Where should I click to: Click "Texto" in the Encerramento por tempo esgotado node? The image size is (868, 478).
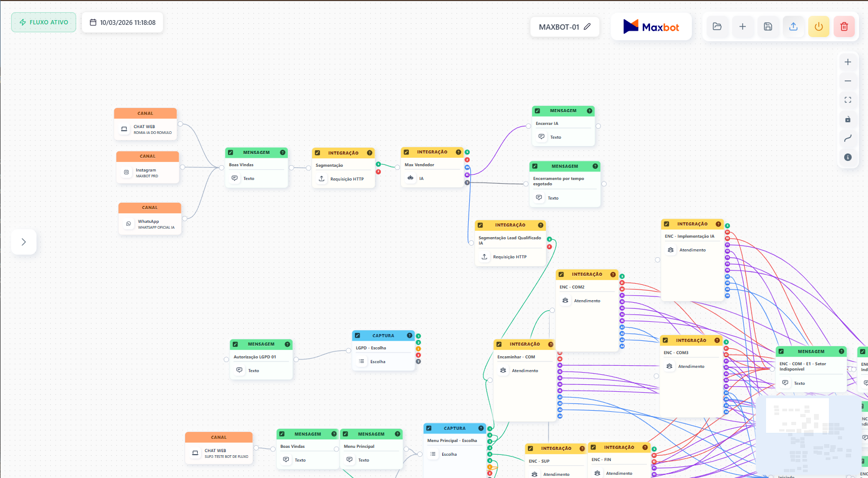pos(553,198)
